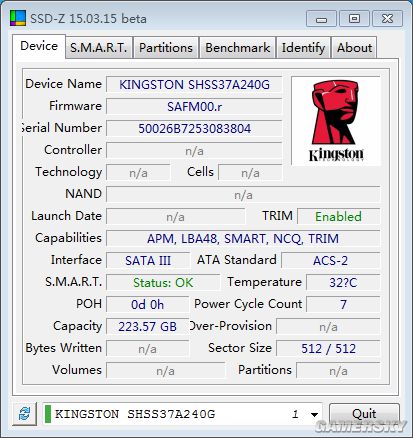Open the KINGSTON SHSS37A240G drive combo box
Image resolution: width=413 pixels, height=438 pixels.
click(182, 414)
